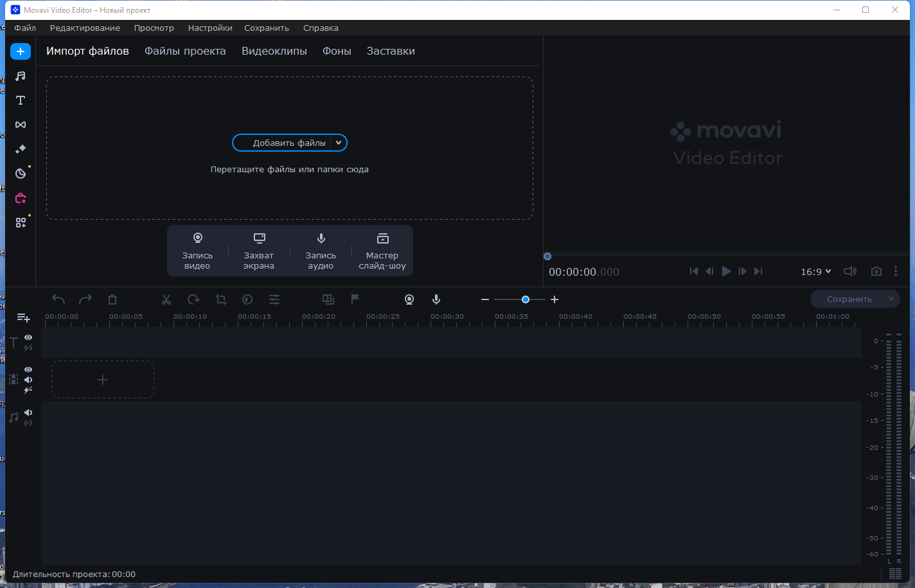Image resolution: width=915 pixels, height=588 pixels.
Task: Zoom in timeline with plus button
Action: coord(555,299)
